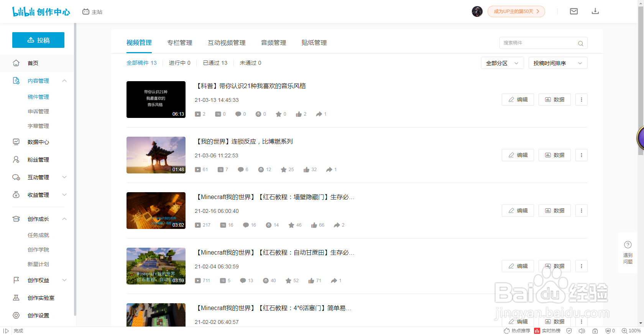
Task: Click share icon on 自动甘蔗田 row
Action: click(x=334, y=281)
